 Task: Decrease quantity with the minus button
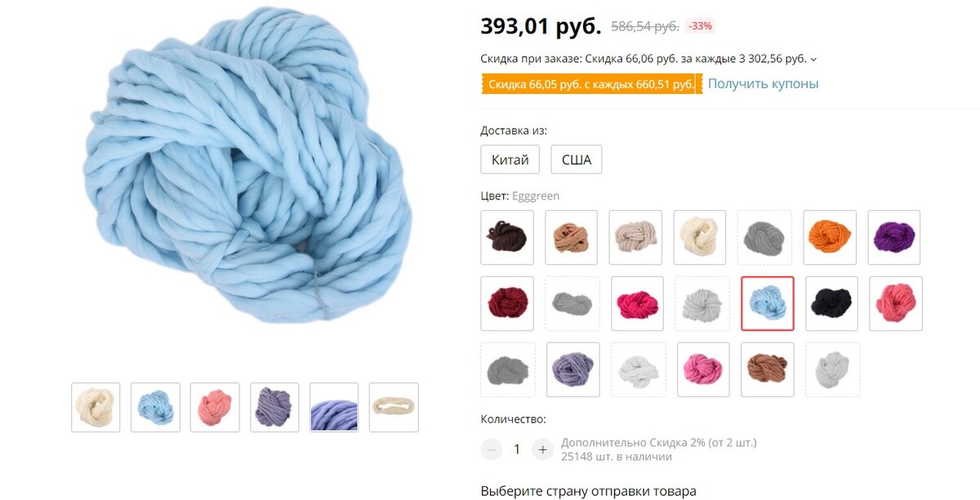tap(492, 449)
